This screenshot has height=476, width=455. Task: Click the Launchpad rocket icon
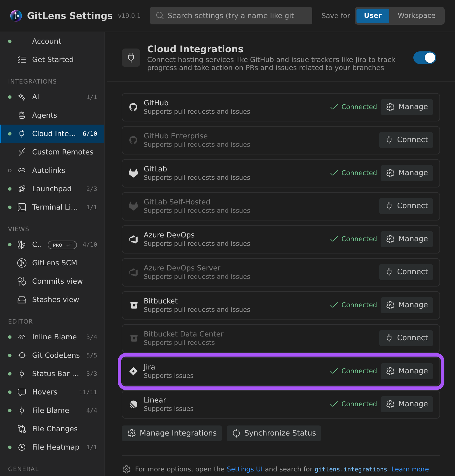pos(22,189)
